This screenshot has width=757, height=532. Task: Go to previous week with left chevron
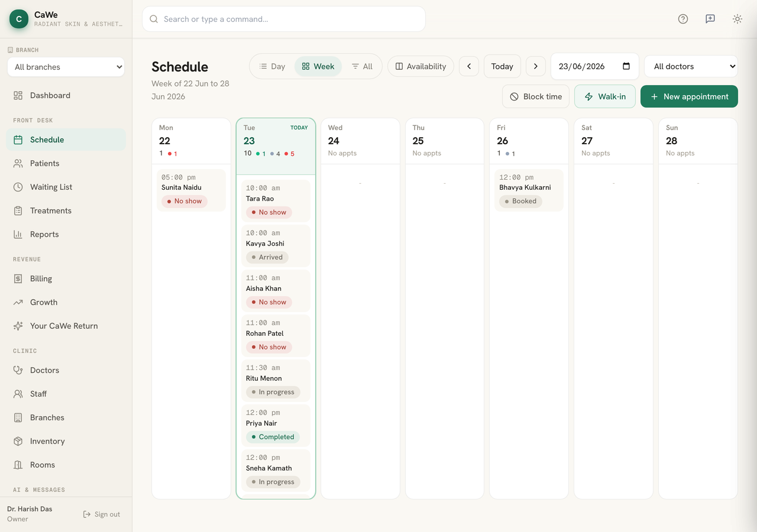469,66
